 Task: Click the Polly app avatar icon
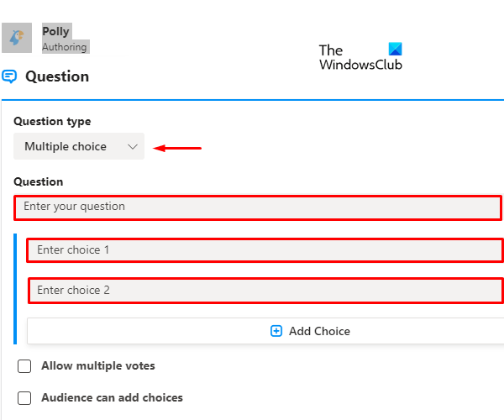click(x=17, y=38)
